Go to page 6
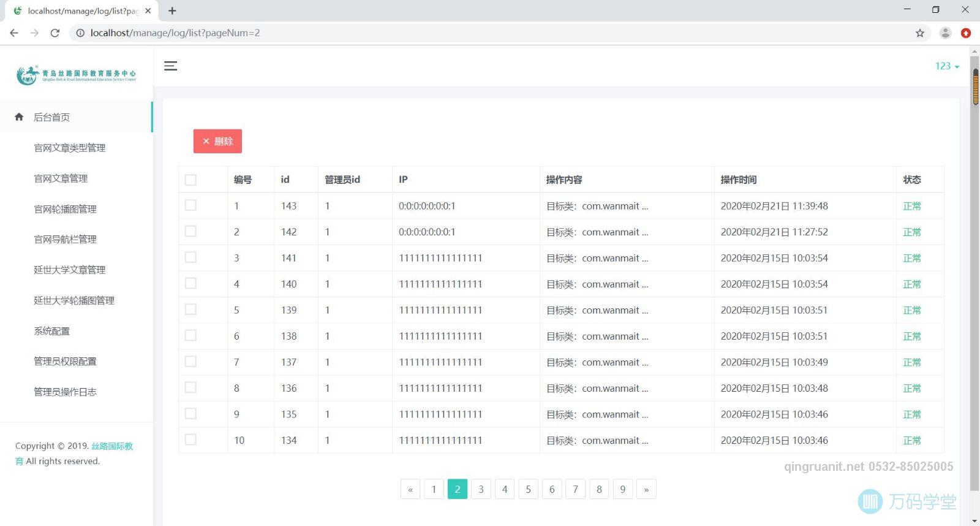Screen dimensions: 980x526 tap(552, 489)
